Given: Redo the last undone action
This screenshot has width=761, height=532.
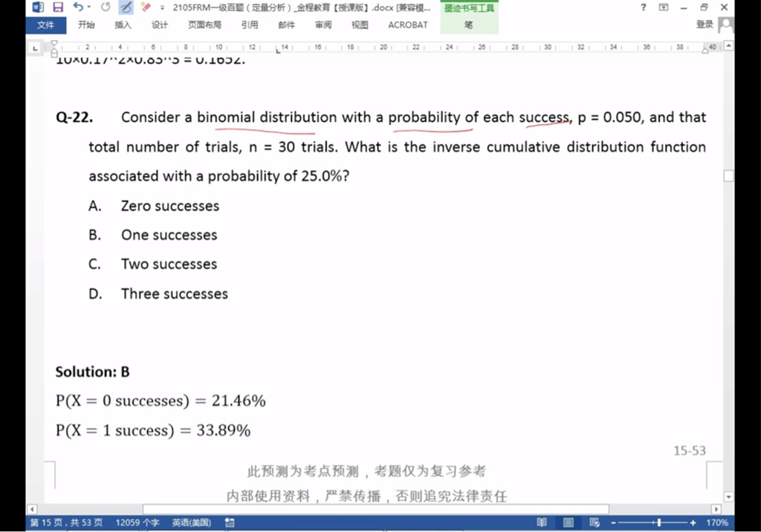Looking at the screenshot, I should 106,7.
